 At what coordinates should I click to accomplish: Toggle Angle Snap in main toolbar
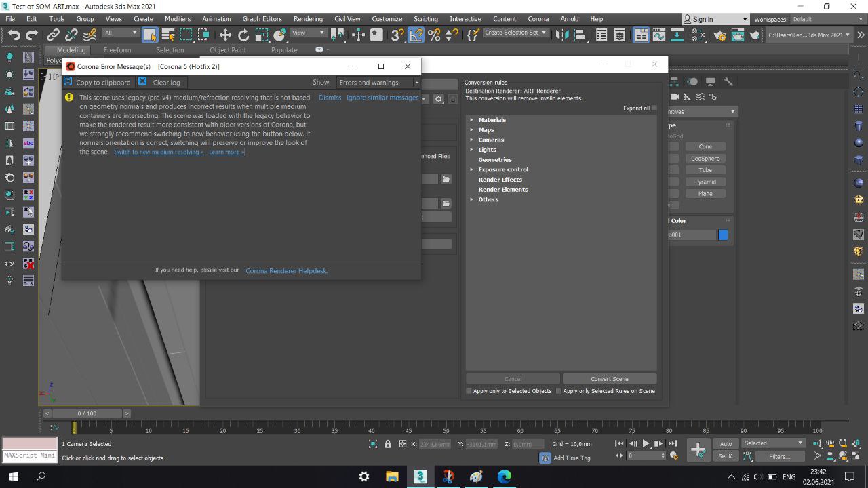point(416,35)
